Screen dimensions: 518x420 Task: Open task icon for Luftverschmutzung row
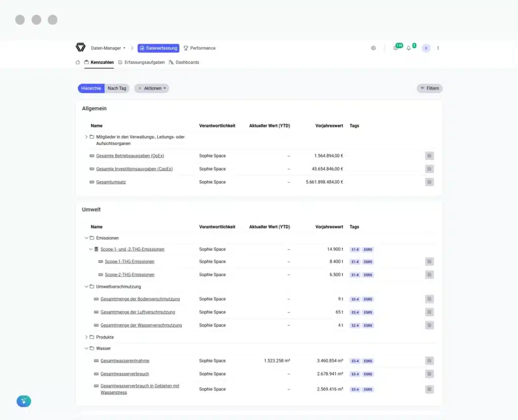[x=429, y=312]
